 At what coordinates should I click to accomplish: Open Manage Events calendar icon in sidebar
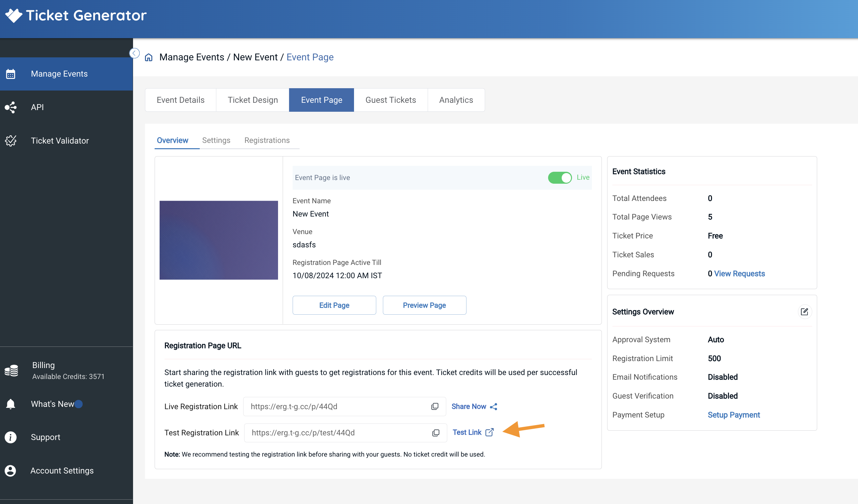coord(11,74)
